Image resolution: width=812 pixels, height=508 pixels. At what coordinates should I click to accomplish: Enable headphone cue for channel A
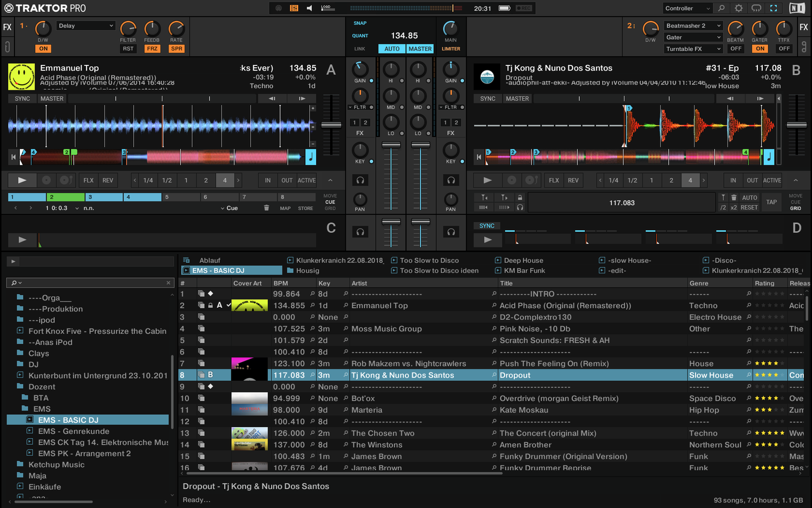(x=360, y=180)
